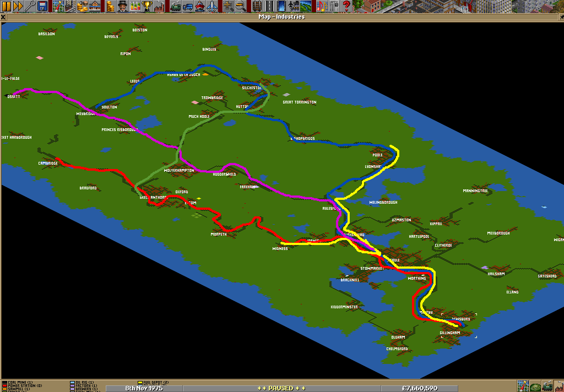Click the Wolverhampton town label
The image size is (564, 392).
(179, 171)
